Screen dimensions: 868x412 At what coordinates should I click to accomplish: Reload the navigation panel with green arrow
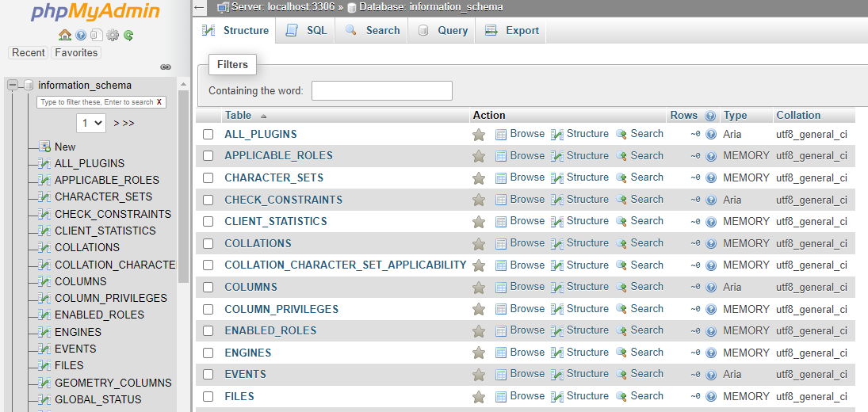click(128, 35)
